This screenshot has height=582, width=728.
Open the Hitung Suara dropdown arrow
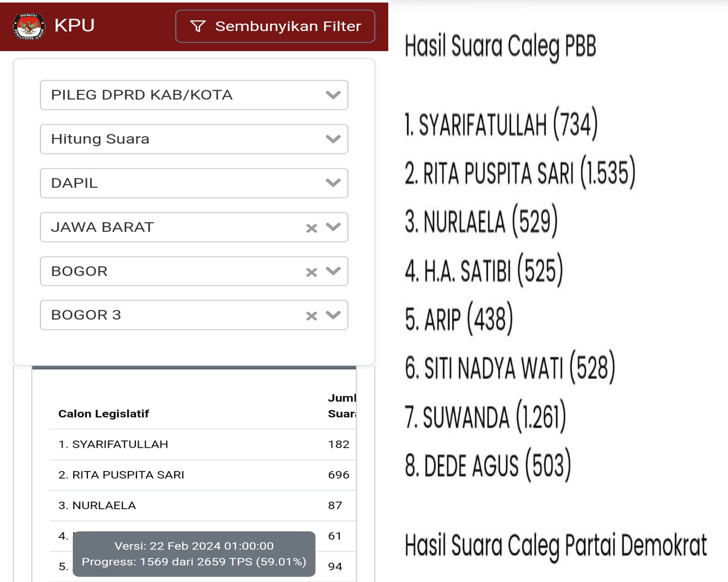pyautogui.click(x=333, y=139)
